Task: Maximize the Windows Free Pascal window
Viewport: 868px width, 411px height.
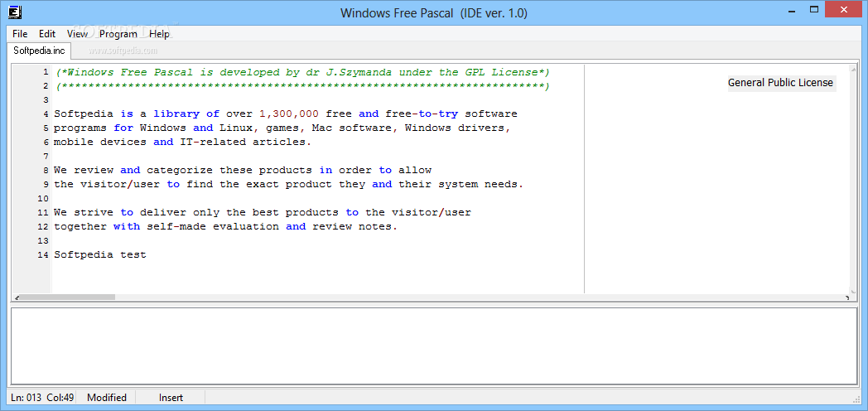Action: click(x=813, y=9)
